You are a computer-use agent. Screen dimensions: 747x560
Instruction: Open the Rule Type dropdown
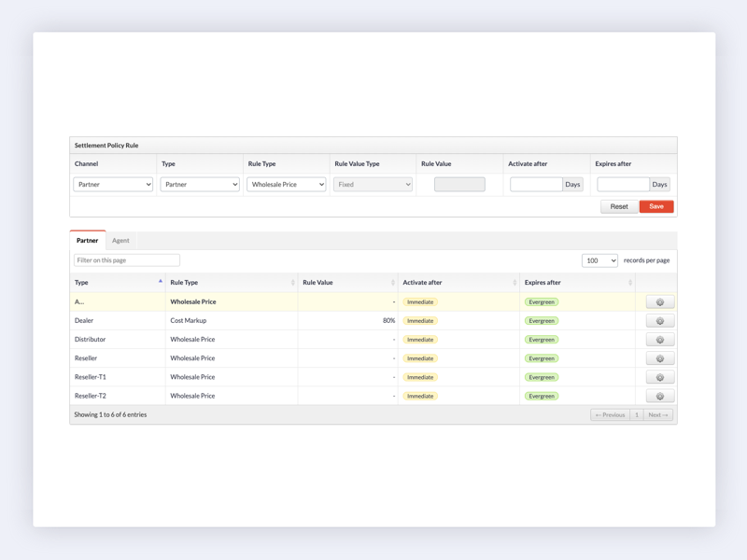(287, 184)
